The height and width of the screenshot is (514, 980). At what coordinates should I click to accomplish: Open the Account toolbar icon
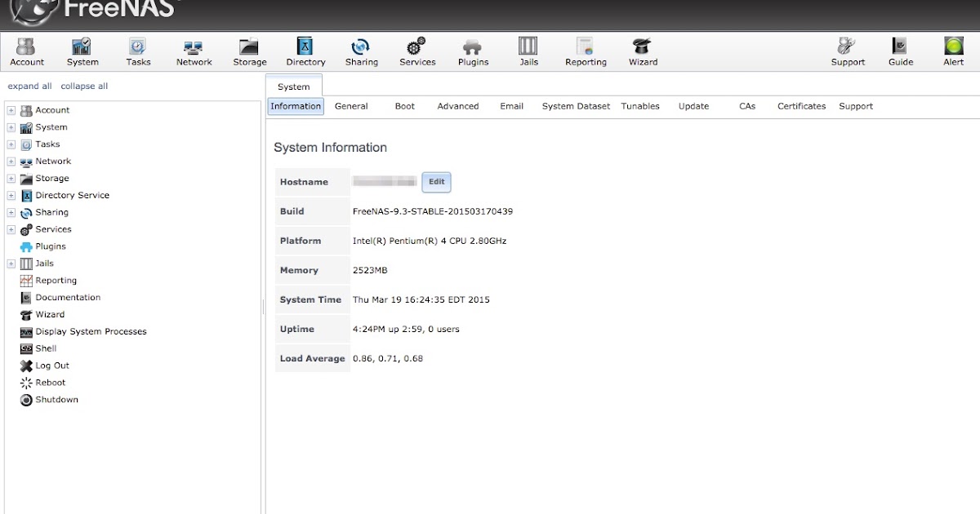pos(27,52)
